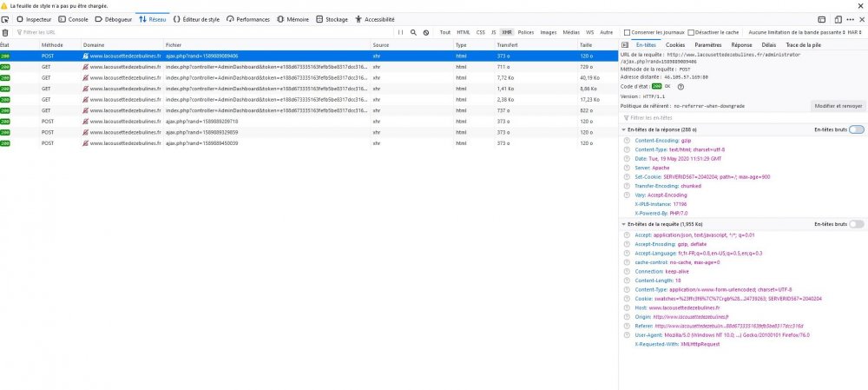Image resolution: width=868 pixels, height=390 pixels.
Task: Toggle raw request headers switch
Action: pos(856,224)
